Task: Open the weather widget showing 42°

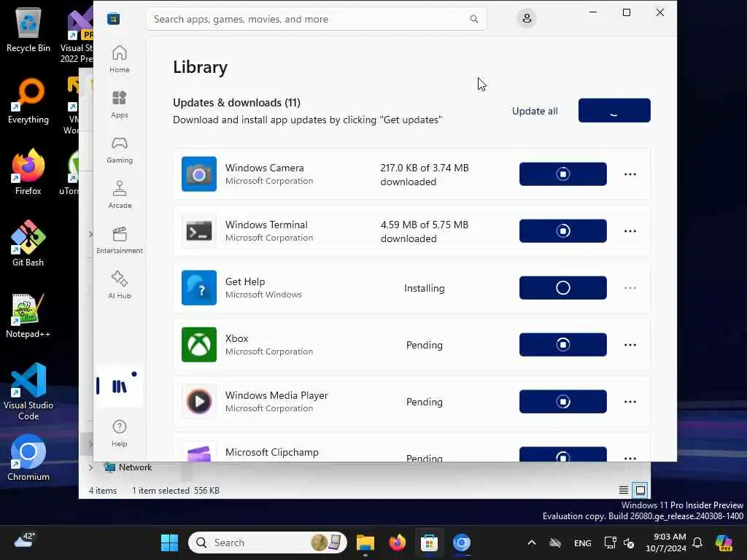Action: (x=25, y=540)
